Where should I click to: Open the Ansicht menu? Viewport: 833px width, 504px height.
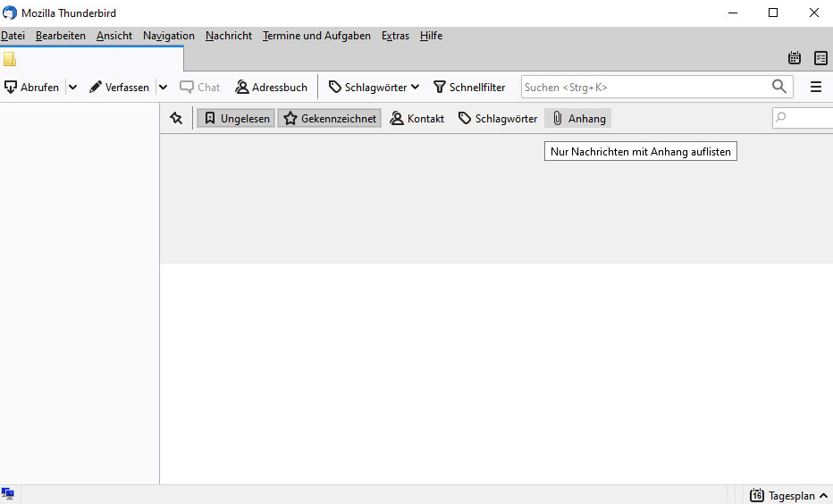(x=114, y=36)
